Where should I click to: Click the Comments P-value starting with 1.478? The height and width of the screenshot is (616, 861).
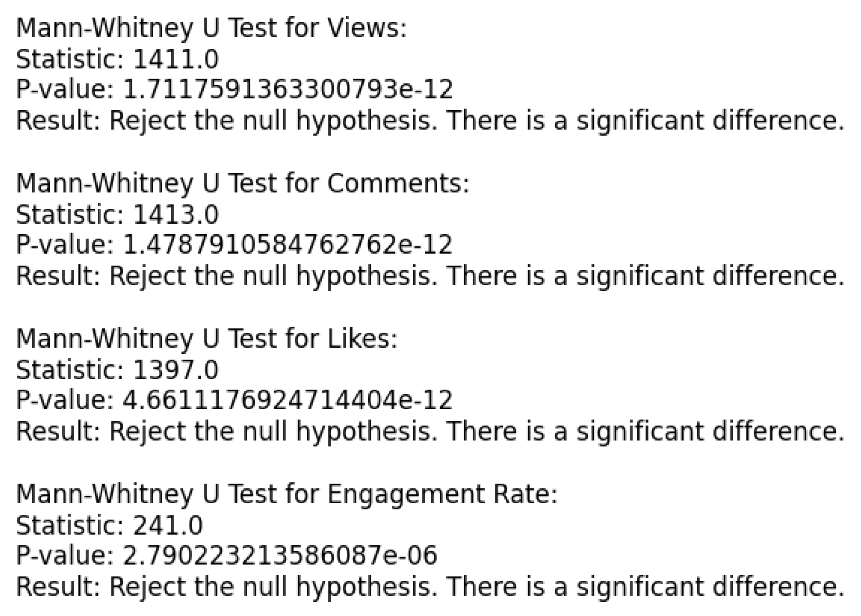point(288,245)
